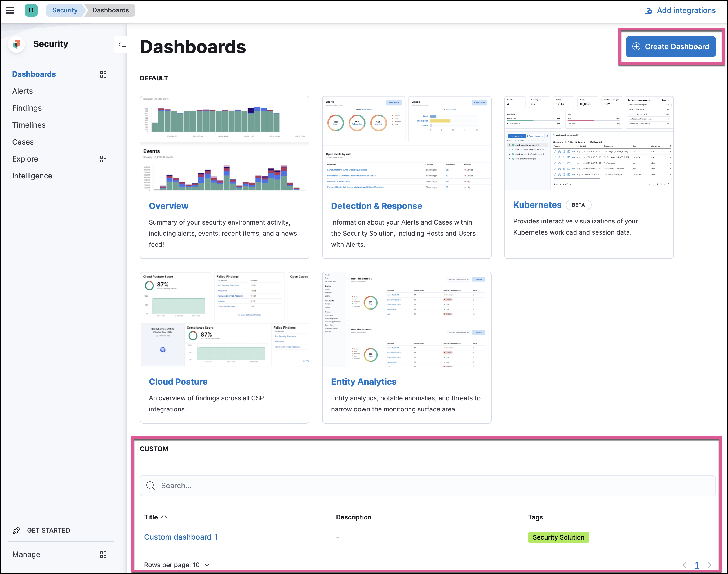This screenshot has width=728, height=574.
Task: Click the D workspace avatar icon
Action: (31, 10)
